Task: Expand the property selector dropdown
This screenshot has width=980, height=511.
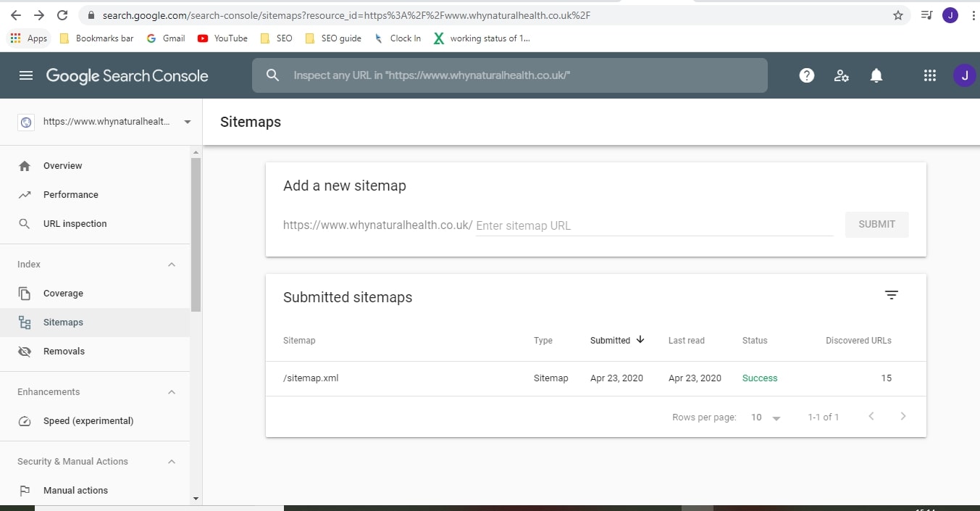Action: (x=187, y=122)
